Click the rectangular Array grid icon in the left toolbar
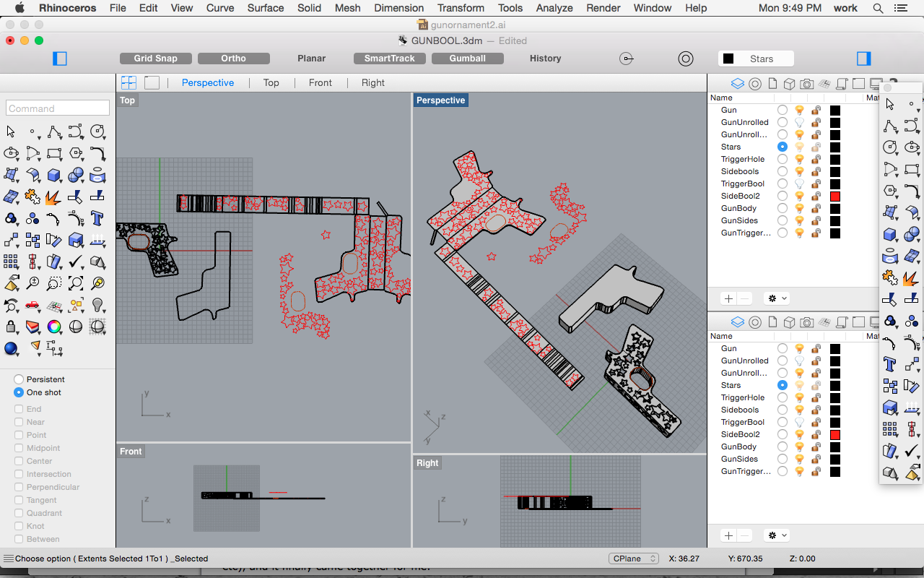This screenshot has width=924, height=578. coord(11,262)
